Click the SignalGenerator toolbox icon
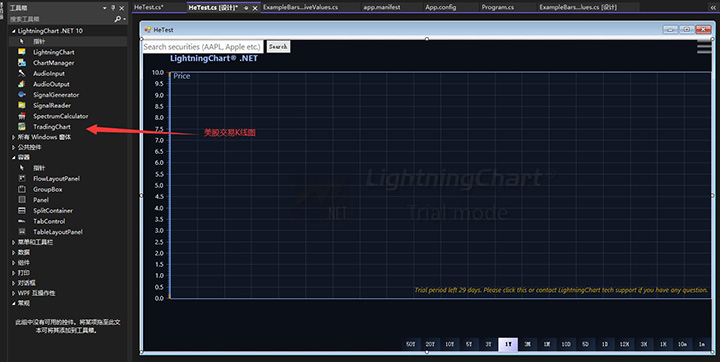 (x=22, y=95)
